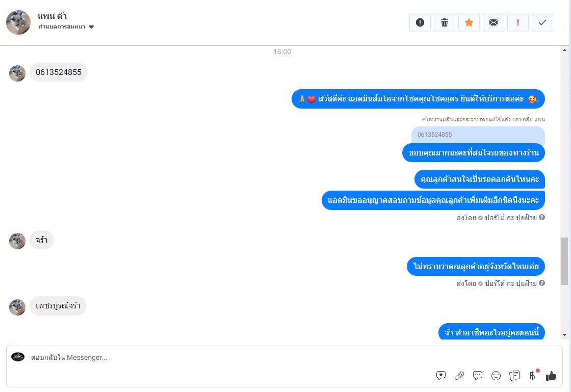The image size is (571, 392).
Task: Open saved replies speech bubble star icon
Action: click(440, 376)
